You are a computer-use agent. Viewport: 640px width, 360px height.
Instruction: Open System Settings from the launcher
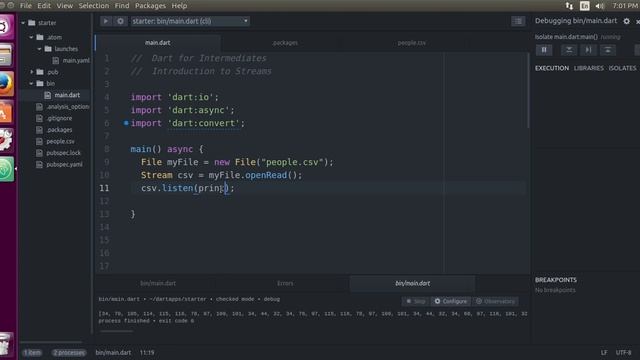coord(7,140)
